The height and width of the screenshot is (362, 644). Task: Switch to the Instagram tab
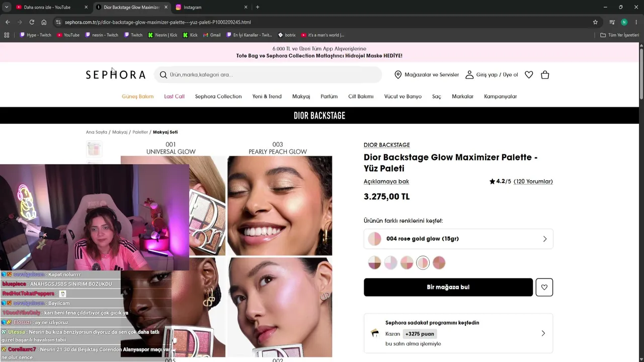pyautogui.click(x=211, y=7)
